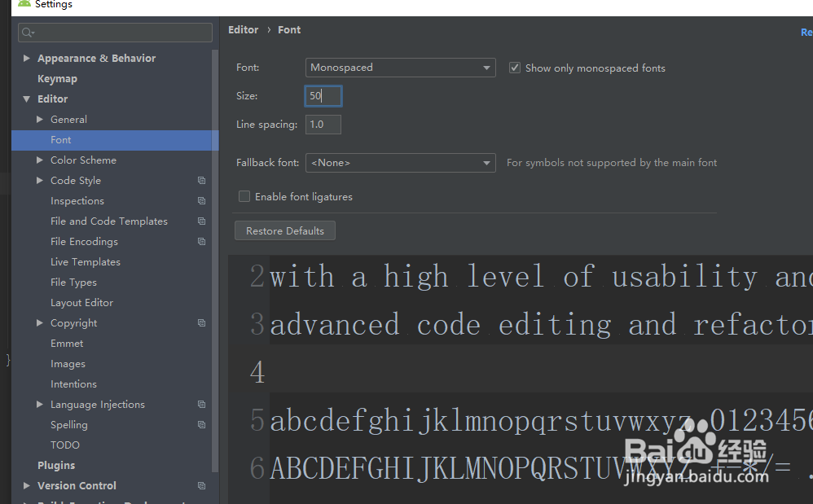Viewport: 813px width, 504px height.
Task: Expand the General subsection
Action: (x=39, y=119)
